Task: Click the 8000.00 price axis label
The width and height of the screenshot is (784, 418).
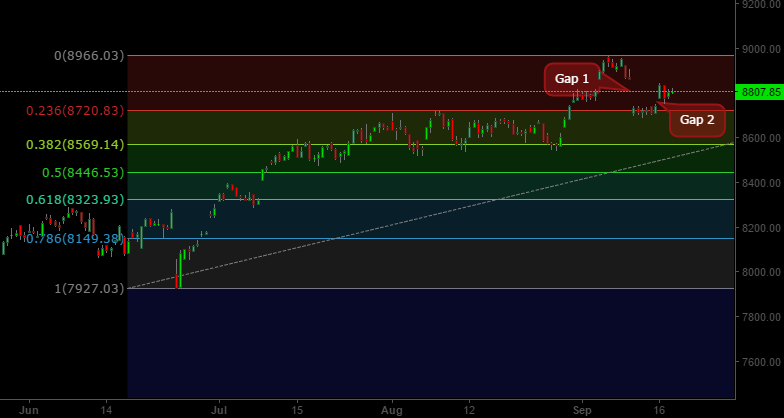Action: pyautogui.click(x=762, y=272)
